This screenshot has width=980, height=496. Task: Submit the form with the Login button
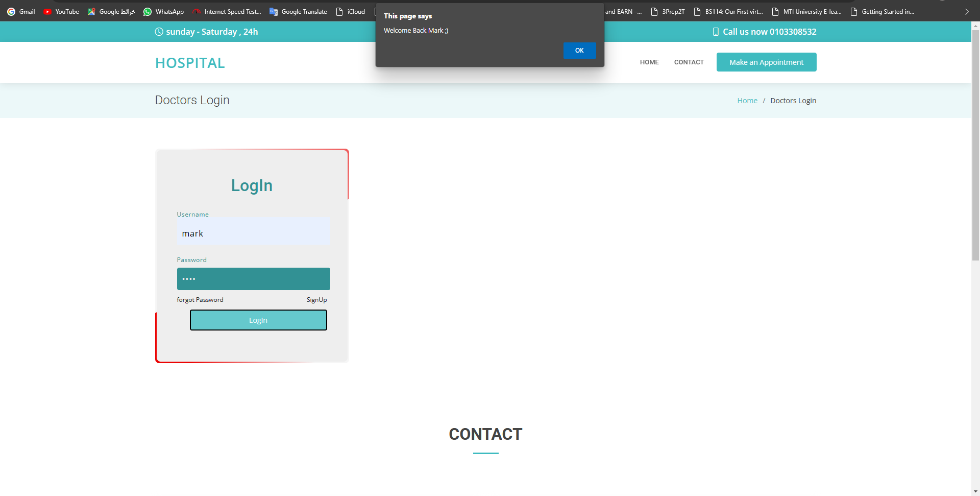tap(258, 320)
